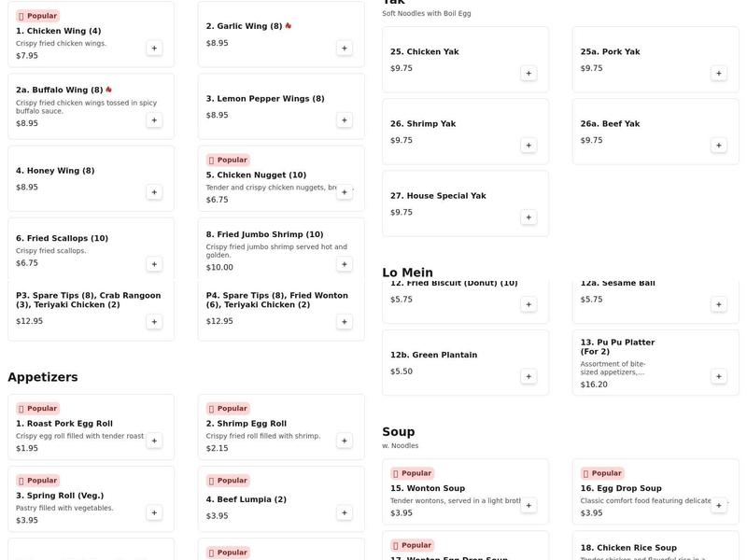Click Popular badge on Chicken Nugget card

point(228,160)
